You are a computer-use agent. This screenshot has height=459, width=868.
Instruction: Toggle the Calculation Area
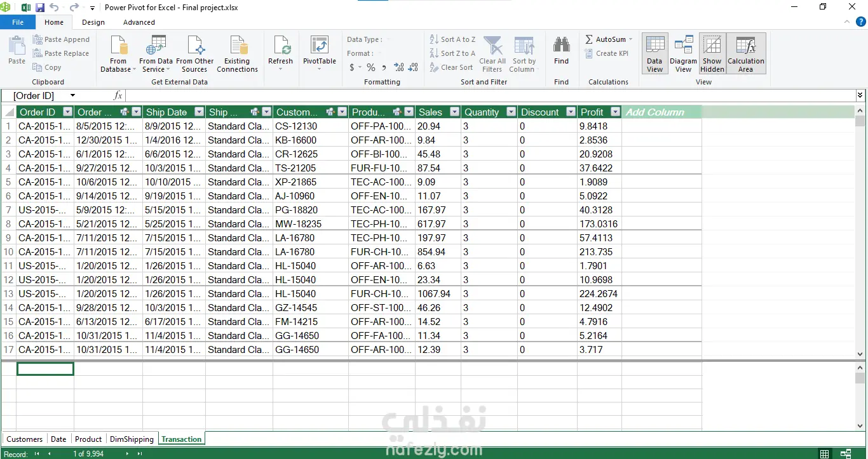coord(746,54)
